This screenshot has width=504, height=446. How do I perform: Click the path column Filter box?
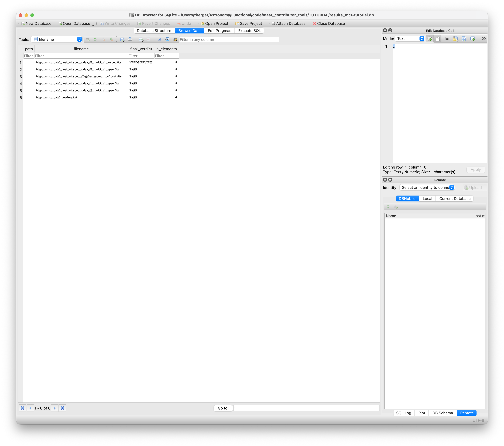tap(29, 56)
